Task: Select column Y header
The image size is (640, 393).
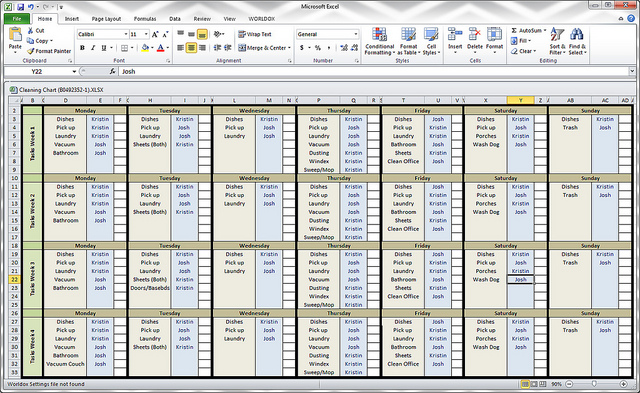Action: pos(520,100)
